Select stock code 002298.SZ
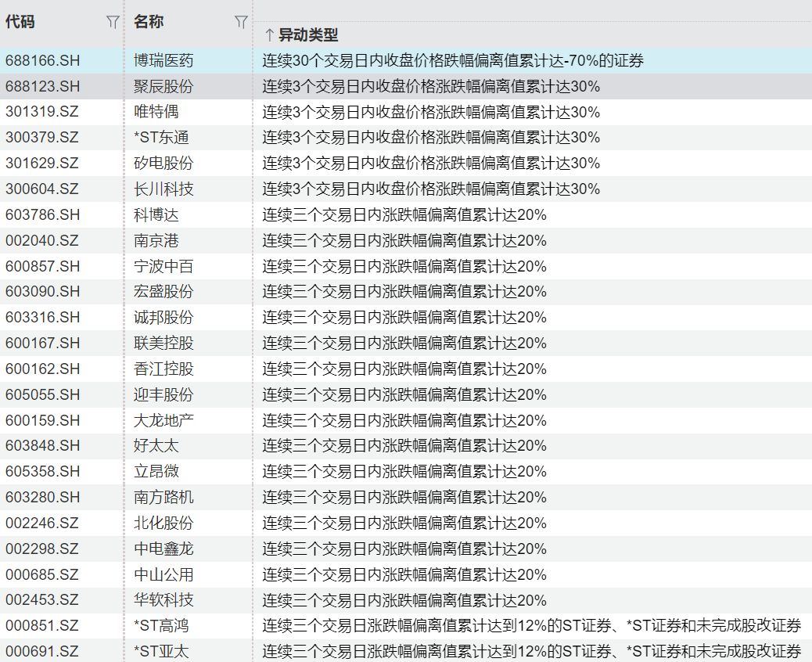 (x=42, y=549)
